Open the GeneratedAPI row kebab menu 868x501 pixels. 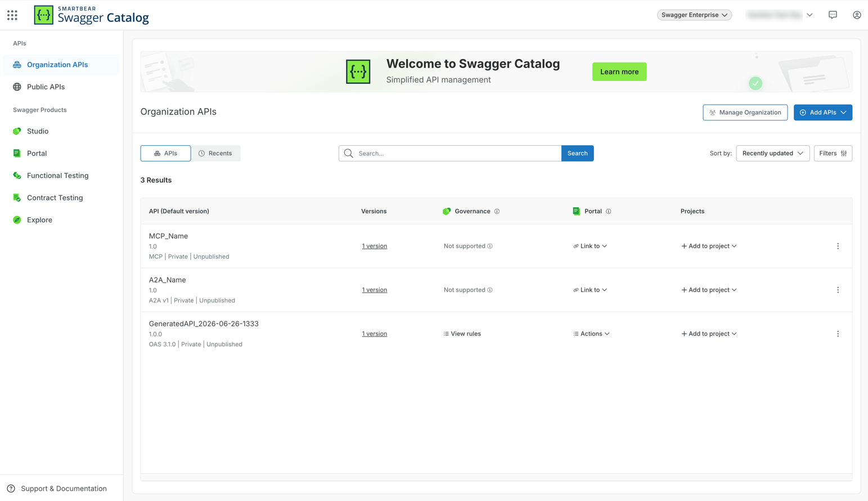(838, 334)
